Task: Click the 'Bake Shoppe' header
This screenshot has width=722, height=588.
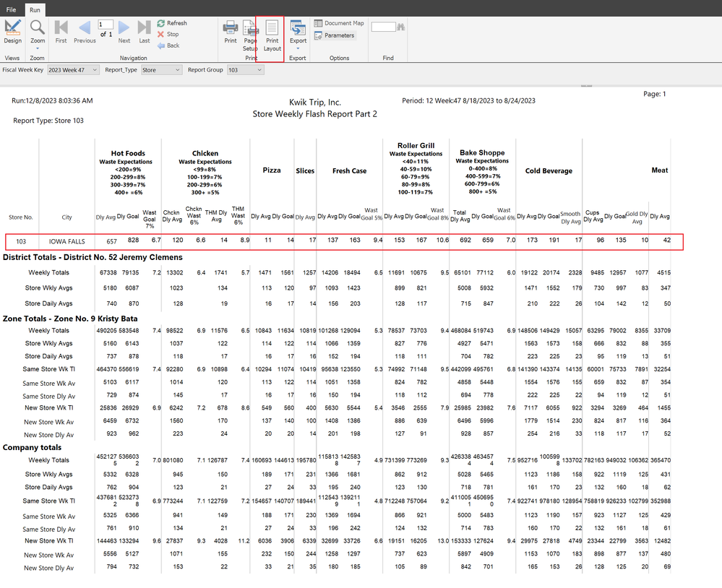Action: [x=482, y=152]
